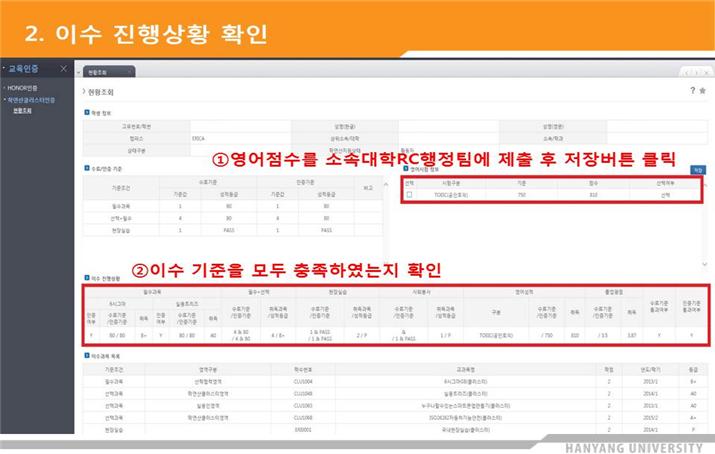The width and height of the screenshot is (715, 454).
Task: Select the TOEIC(공인토익) exam row
Action: pyautogui.click(x=450, y=195)
